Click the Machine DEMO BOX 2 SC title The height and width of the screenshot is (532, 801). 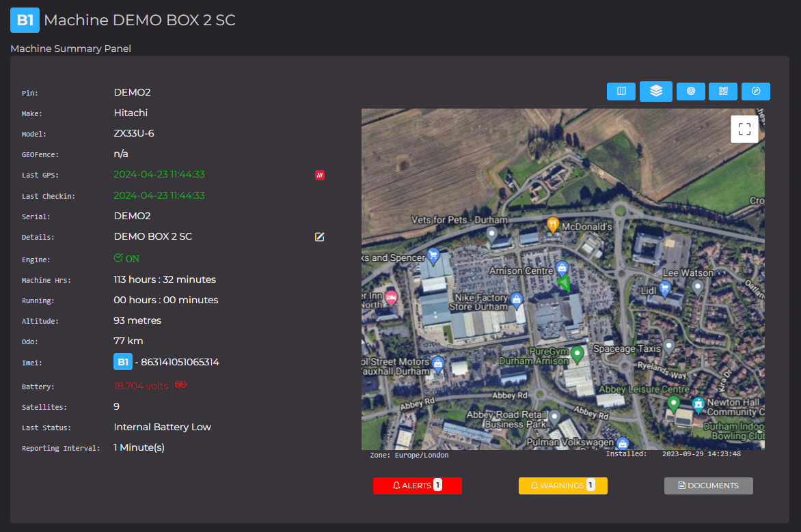pos(140,20)
